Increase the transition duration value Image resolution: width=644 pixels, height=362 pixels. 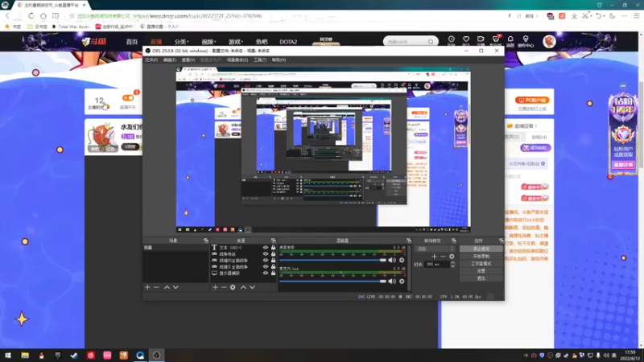click(x=452, y=263)
